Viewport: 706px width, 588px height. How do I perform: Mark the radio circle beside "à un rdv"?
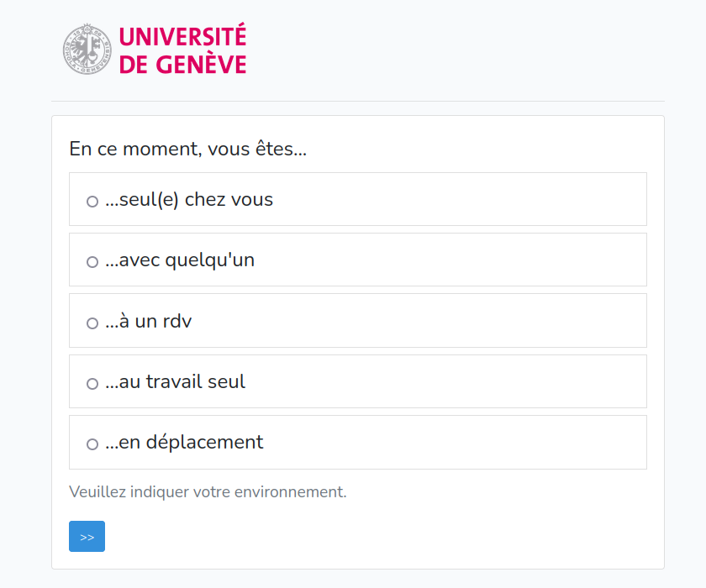click(92, 323)
